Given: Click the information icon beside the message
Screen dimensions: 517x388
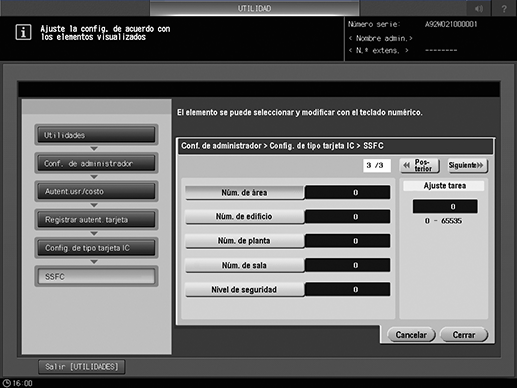Looking at the screenshot, I should tap(23, 32).
